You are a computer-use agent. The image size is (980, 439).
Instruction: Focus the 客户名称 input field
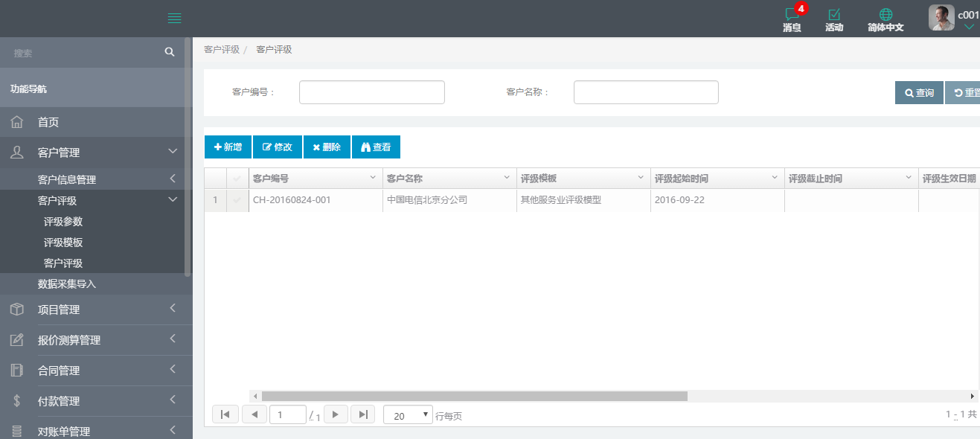[646, 92]
